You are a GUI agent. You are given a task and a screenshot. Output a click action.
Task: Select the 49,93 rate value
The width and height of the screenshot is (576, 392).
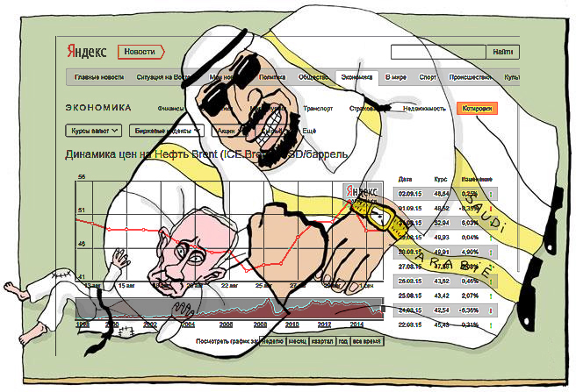coord(442,238)
